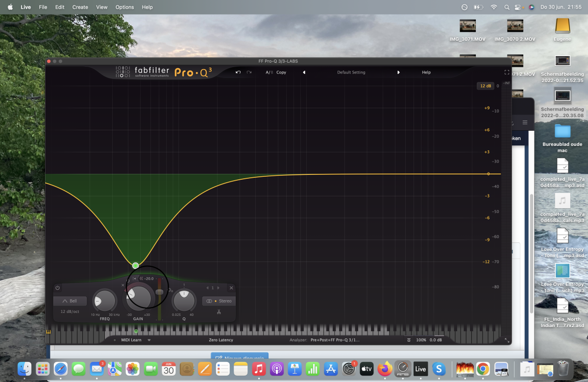Screen dimensions: 588x382
Task: Select IMG_3071.MOV on the desktop
Action: click(x=467, y=30)
